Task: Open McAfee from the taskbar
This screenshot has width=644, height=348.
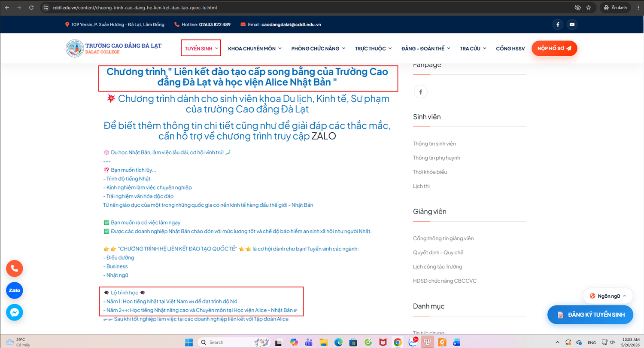Action: (x=383, y=342)
